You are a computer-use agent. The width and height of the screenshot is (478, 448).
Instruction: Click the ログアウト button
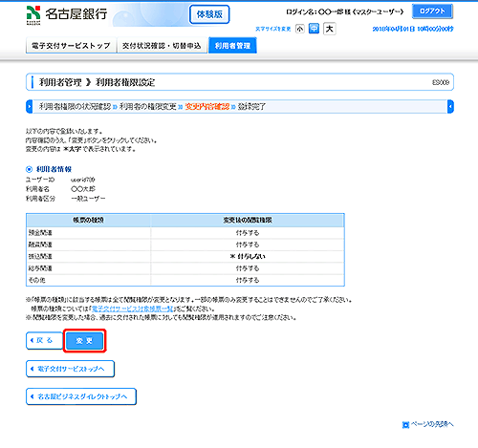click(x=432, y=11)
